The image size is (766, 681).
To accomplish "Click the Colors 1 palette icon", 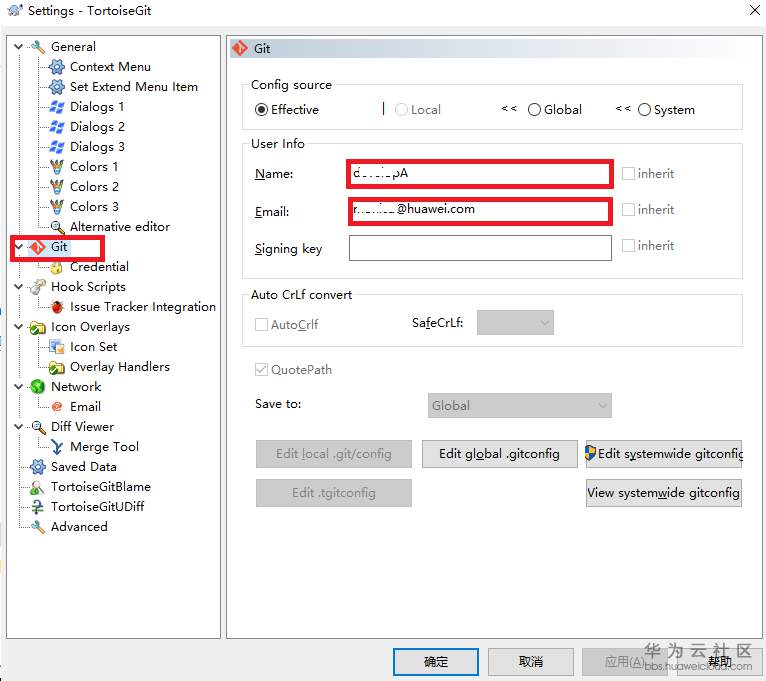I will coord(57,167).
